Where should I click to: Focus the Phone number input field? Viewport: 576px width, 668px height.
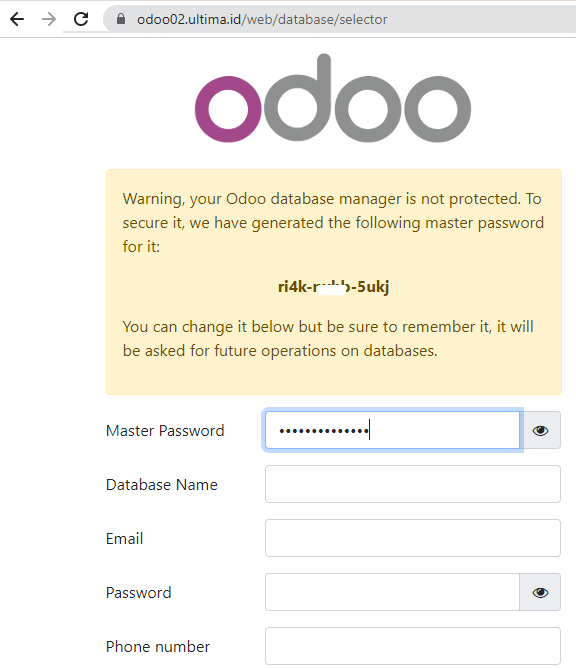click(x=413, y=646)
